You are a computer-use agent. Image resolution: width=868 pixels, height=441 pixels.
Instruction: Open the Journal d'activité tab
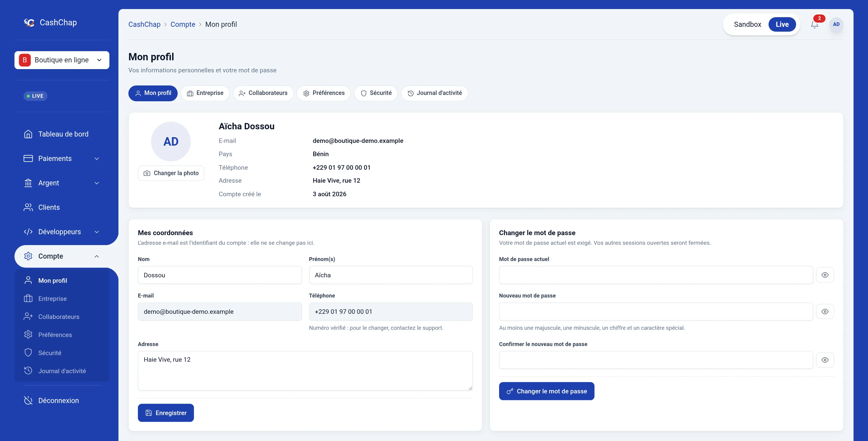pos(434,93)
